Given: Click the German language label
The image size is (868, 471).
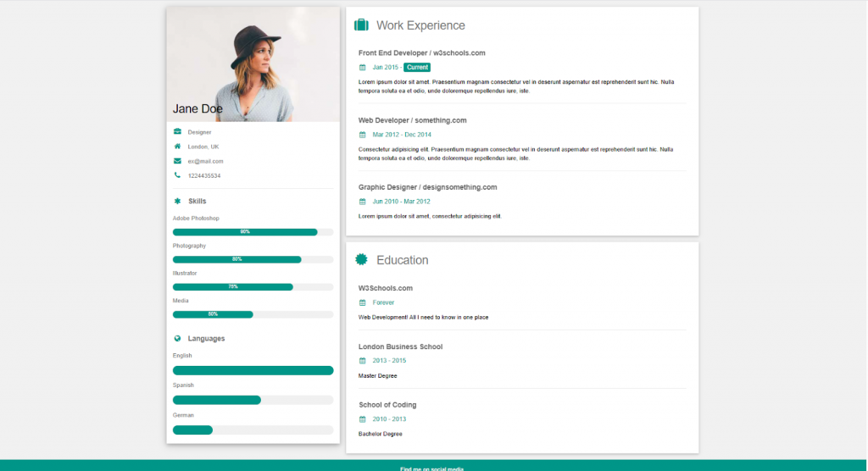Looking at the screenshot, I should 183,415.
